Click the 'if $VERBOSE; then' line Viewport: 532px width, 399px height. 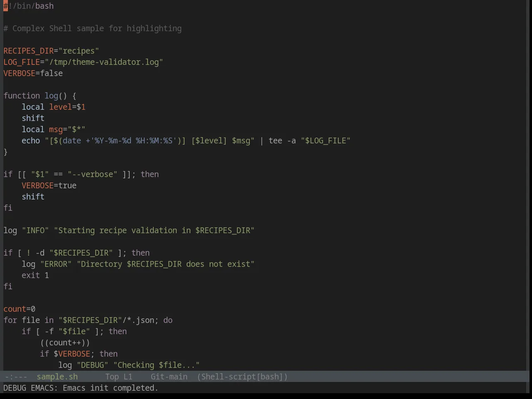(79, 354)
